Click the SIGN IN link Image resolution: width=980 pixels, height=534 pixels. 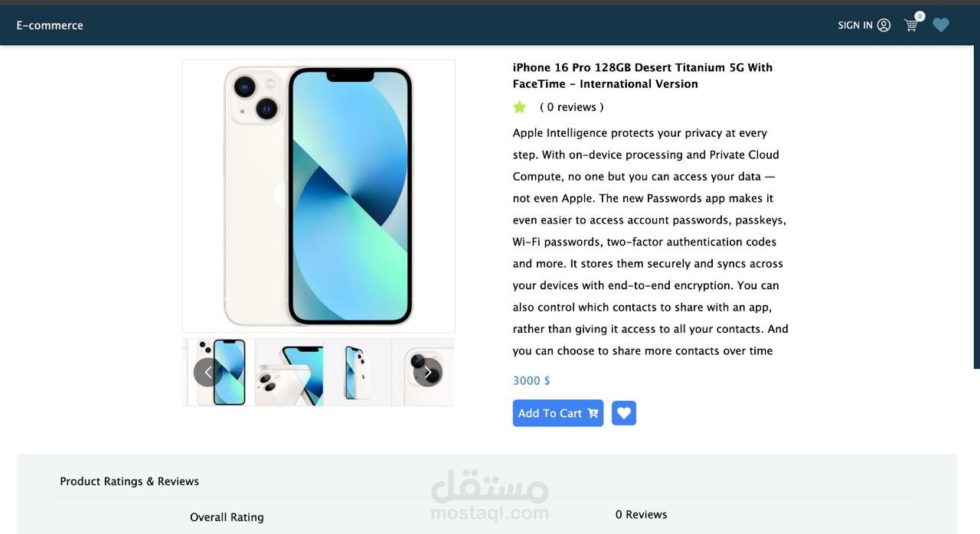[x=855, y=25]
